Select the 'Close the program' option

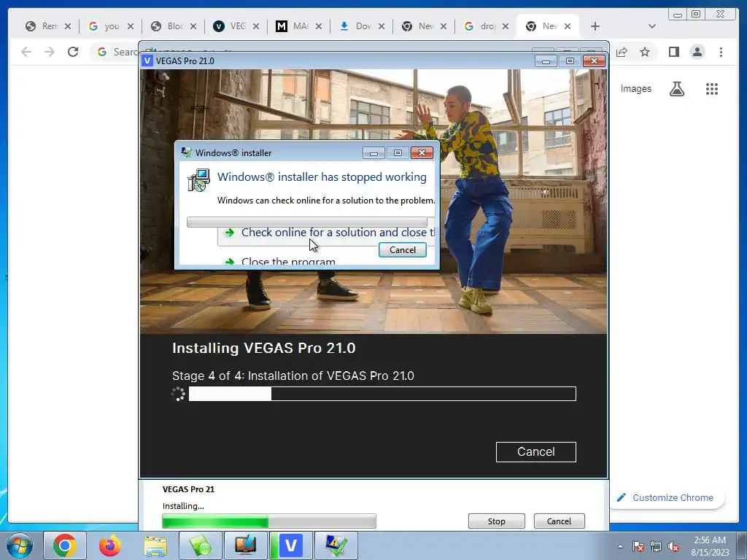click(288, 262)
